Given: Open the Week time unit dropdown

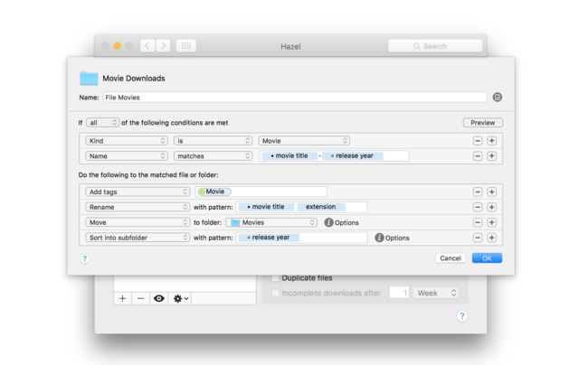Looking at the screenshot, I should click(x=436, y=293).
